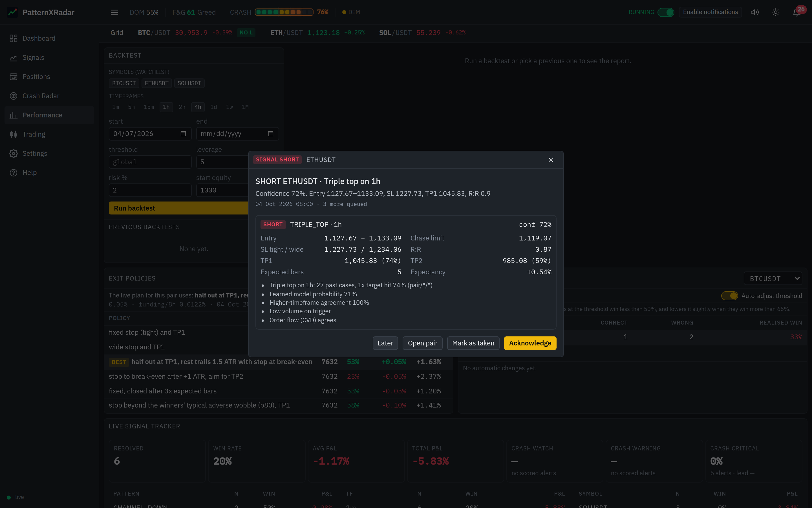The width and height of the screenshot is (812, 508).
Task: Click the DEM status indicator
Action: pos(351,12)
